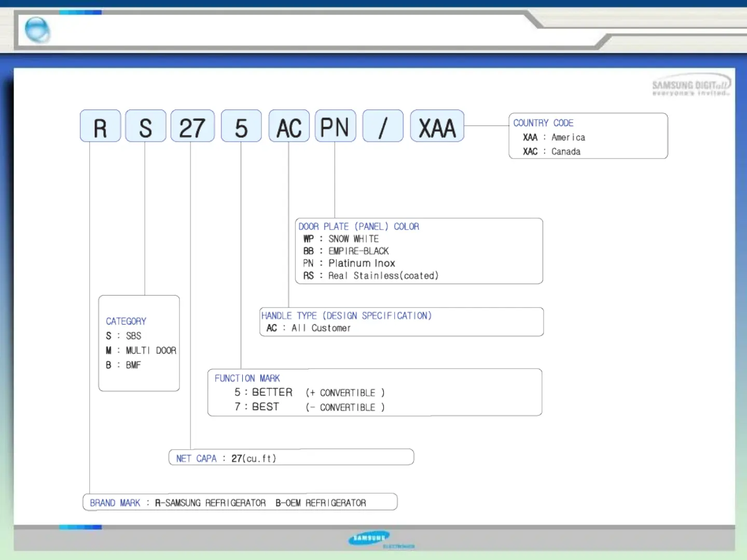Click the 'COUNTRY CODE' heading
Screen dimensions: 747x560
[543, 123]
